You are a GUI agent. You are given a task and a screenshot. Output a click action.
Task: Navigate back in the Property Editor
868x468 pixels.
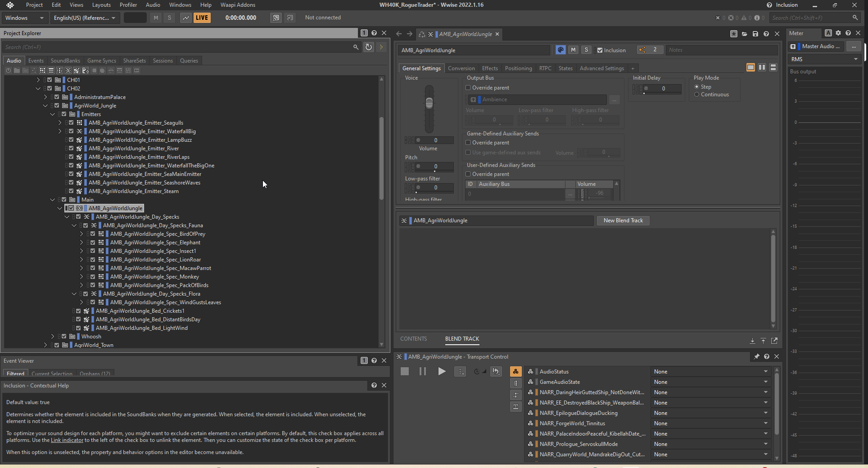click(399, 34)
